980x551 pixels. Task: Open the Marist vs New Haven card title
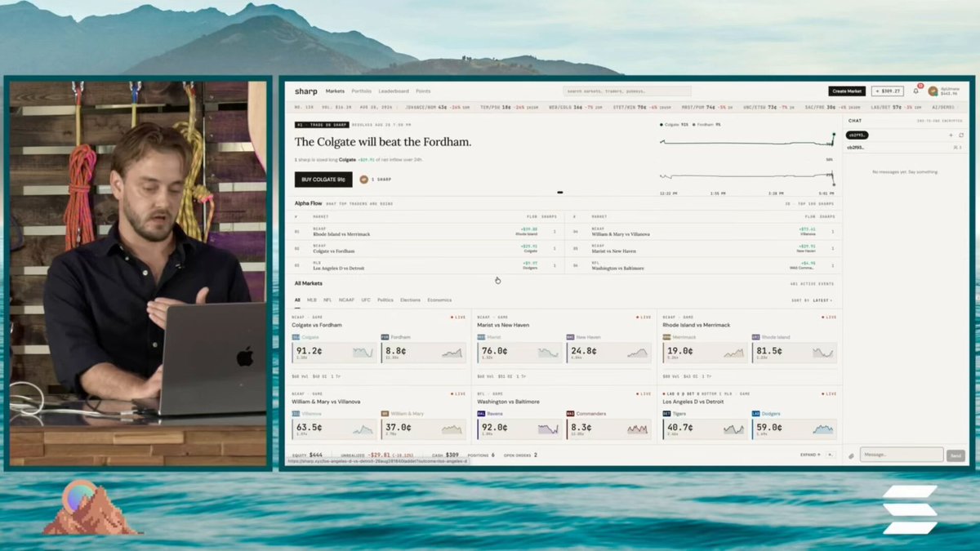click(x=503, y=325)
